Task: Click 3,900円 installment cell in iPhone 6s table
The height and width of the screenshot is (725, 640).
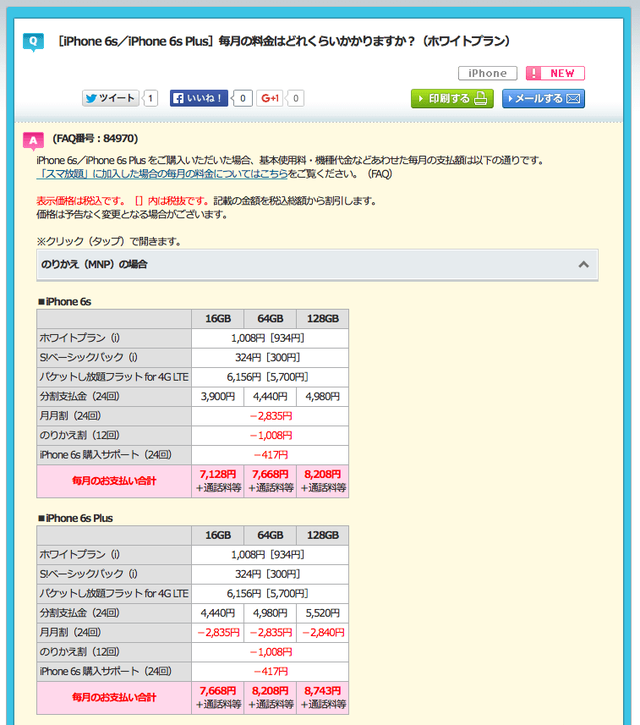Action: pos(218,396)
